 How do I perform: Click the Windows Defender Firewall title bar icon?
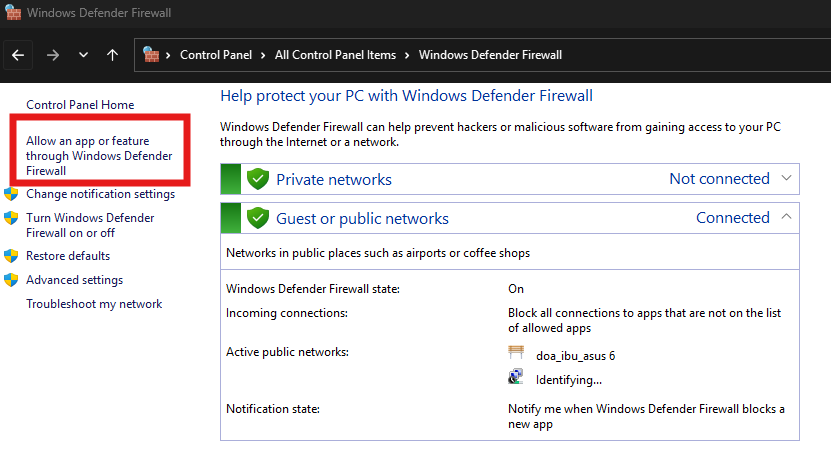coord(11,14)
